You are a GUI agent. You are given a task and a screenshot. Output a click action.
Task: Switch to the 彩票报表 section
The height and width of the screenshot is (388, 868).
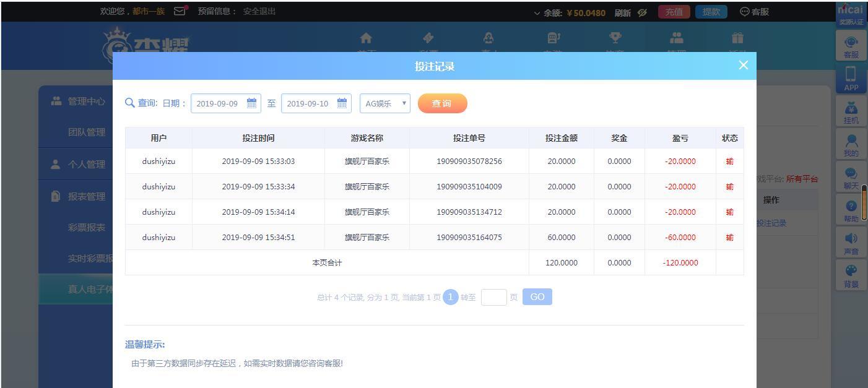(x=86, y=227)
